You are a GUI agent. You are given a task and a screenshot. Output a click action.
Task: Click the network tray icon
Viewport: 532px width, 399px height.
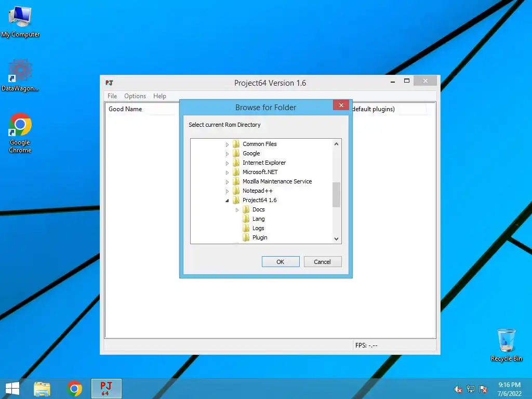tap(470, 389)
